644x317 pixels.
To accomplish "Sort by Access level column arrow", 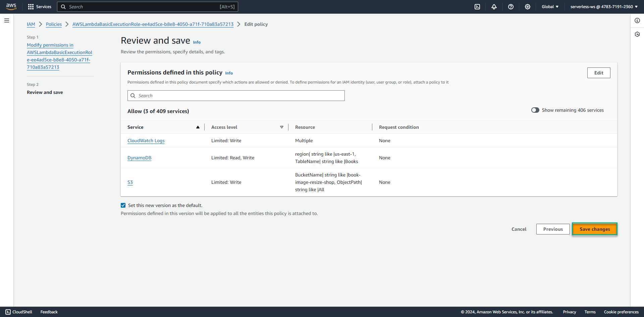I will click(x=282, y=127).
